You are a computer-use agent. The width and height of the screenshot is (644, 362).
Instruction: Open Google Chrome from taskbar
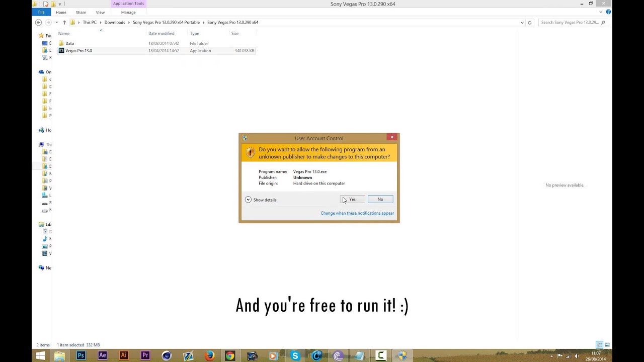[x=230, y=356]
